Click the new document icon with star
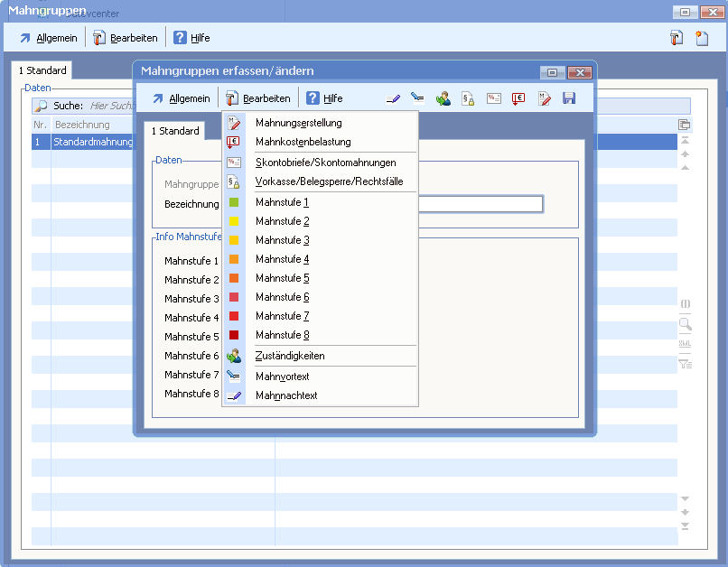This screenshot has height=567, width=728. pyautogui.click(x=702, y=38)
